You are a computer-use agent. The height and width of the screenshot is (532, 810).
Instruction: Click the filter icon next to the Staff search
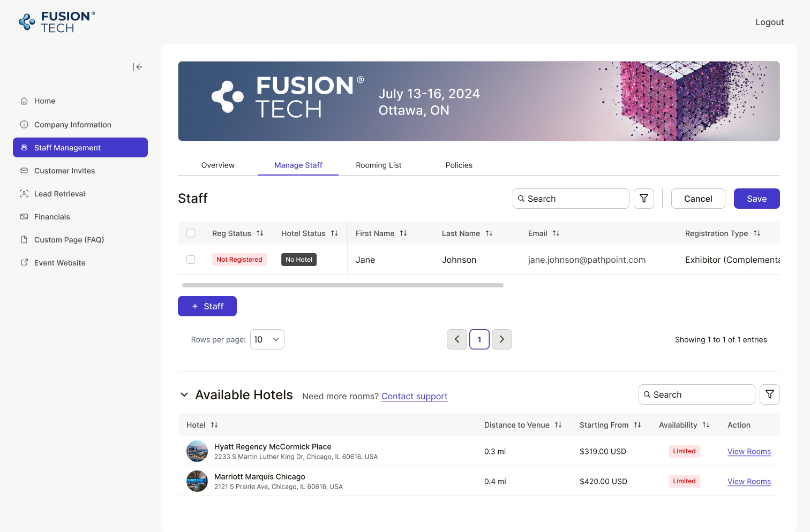click(x=644, y=199)
